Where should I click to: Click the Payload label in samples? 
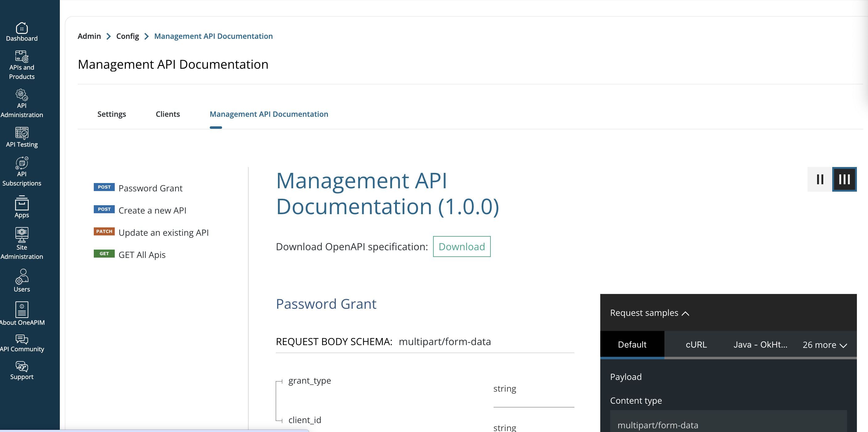coord(626,377)
